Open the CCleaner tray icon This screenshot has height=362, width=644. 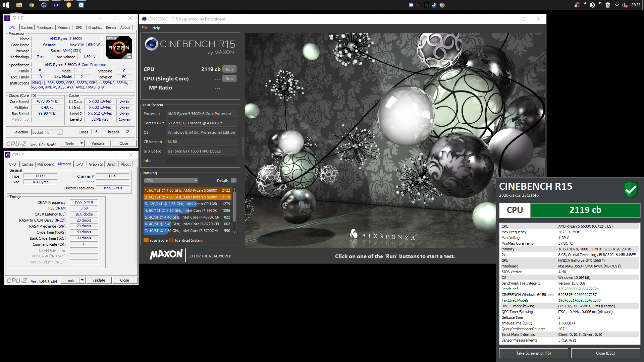(577, 5)
